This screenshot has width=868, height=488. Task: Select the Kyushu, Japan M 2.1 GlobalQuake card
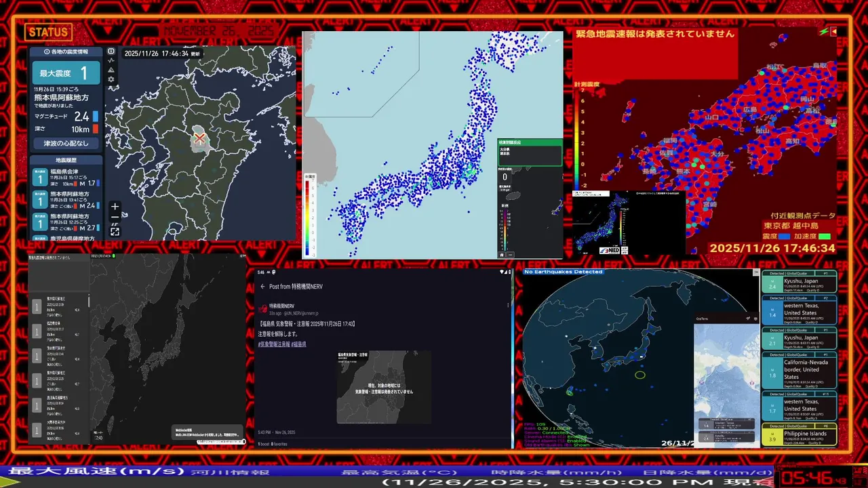[x=799, y=338]
